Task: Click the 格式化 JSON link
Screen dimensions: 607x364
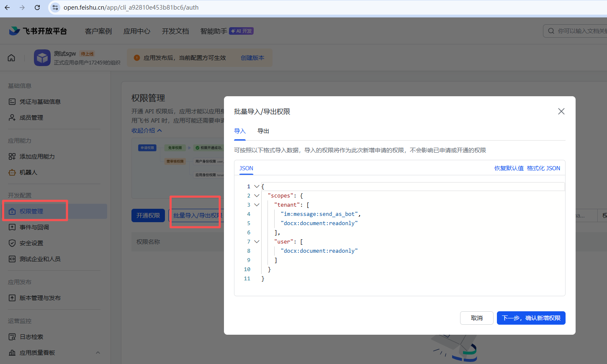Action: [543, 168]
